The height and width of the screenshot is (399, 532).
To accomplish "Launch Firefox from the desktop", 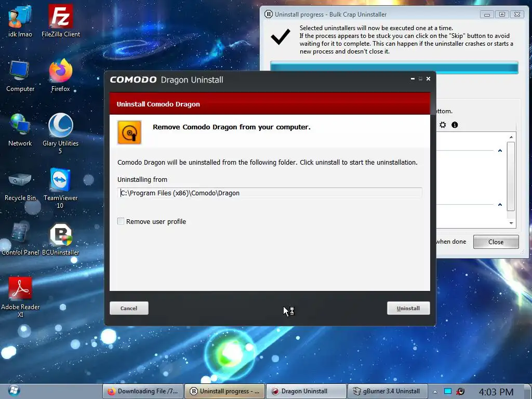I will click(60, 75).
